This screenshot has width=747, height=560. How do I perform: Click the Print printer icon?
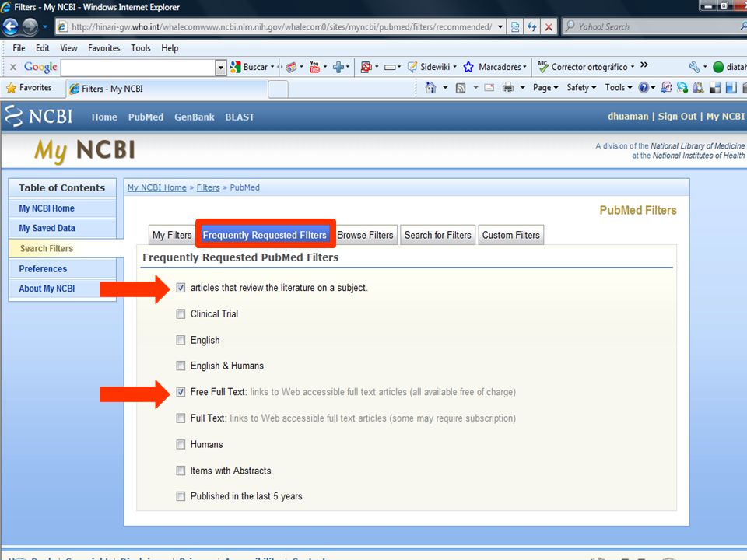pos(508,88)
